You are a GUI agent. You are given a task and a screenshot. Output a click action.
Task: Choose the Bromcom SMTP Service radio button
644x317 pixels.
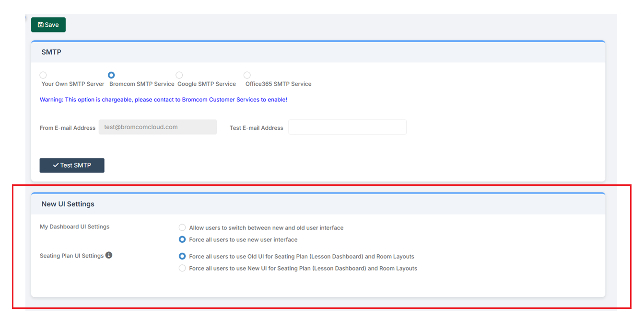[111, 75]
